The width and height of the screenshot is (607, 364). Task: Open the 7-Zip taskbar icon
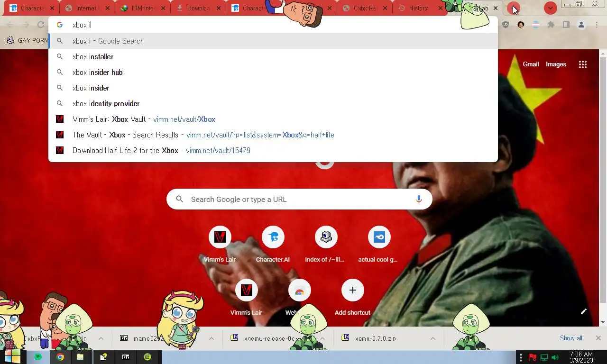pos(126,357)
